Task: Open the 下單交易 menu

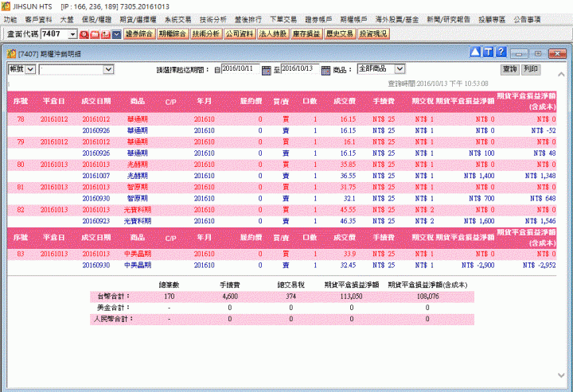Action: click(283, 20)
